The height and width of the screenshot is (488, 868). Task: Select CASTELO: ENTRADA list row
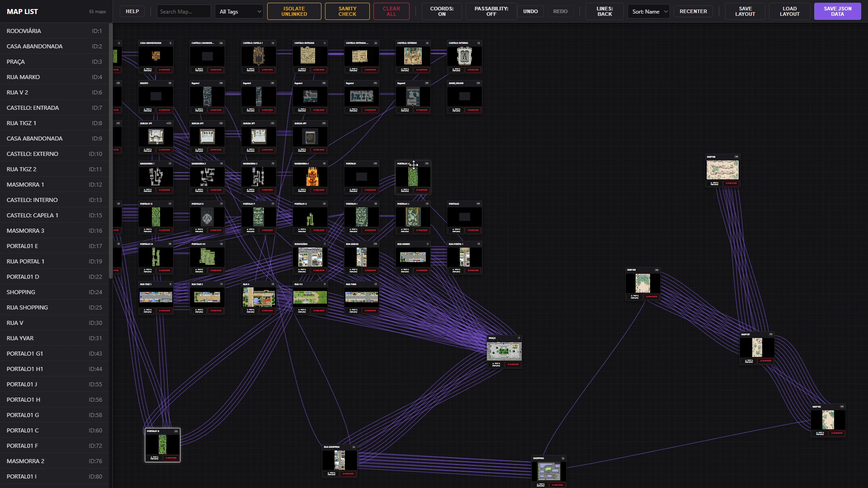54,108
